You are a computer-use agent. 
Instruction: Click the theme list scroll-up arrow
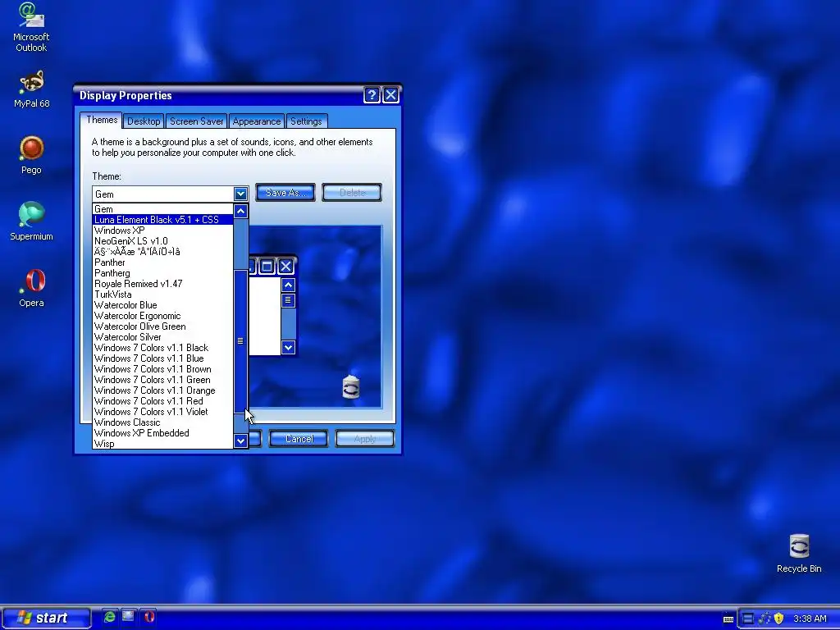[240, 211]
